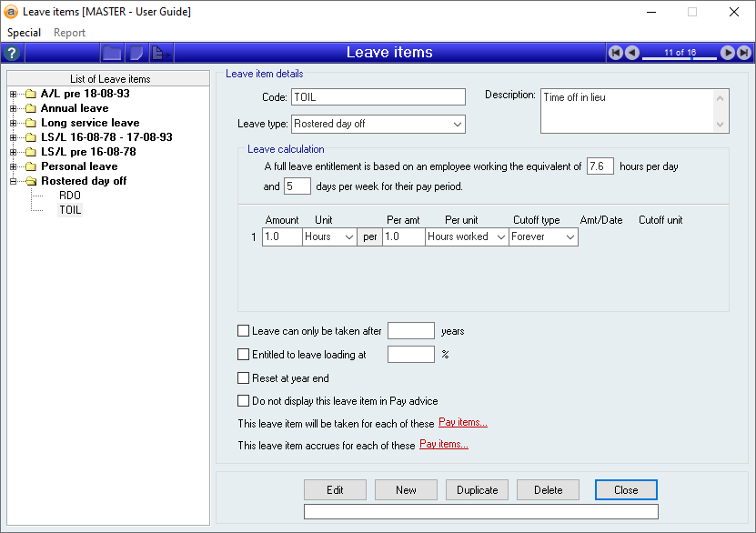Click the folder icon in the toolbar
The image size is (756, 533).
click(x=112, y=53)
